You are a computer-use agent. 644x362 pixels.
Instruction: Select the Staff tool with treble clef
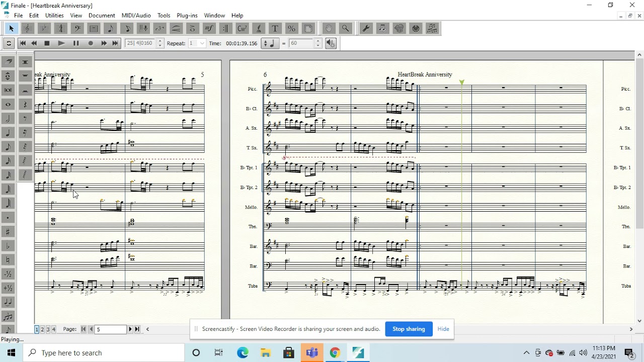click(28, 29)
